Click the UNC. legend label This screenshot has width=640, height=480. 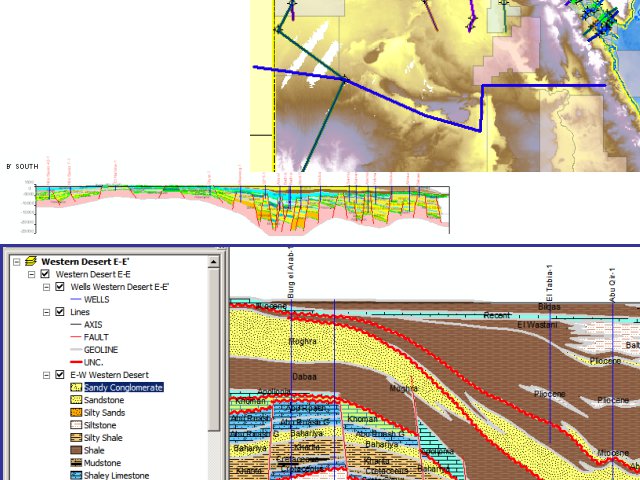pyautogui.click(x=93, y=362)
